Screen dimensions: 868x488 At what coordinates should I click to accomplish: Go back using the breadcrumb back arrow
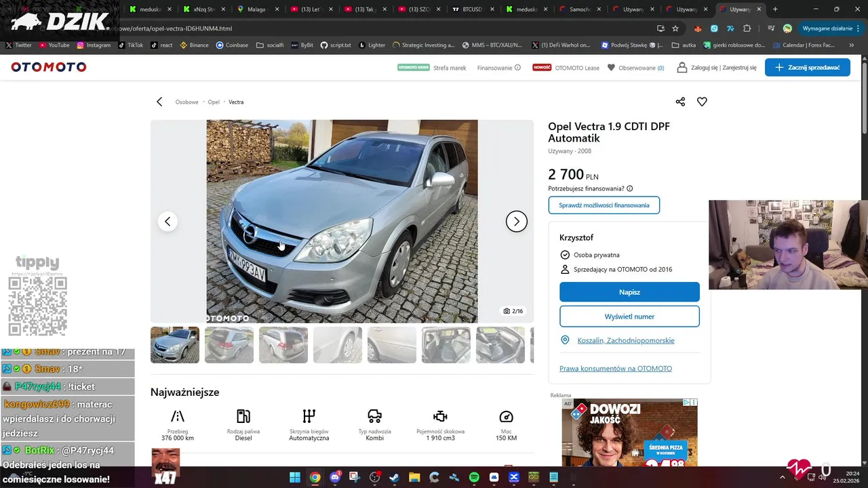pos(159,102)
